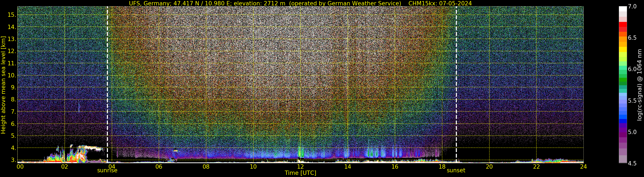Click the 3. tick label on the height axis
The width and height of the screenshot is (644, 177).
click(x=13, y=160)
